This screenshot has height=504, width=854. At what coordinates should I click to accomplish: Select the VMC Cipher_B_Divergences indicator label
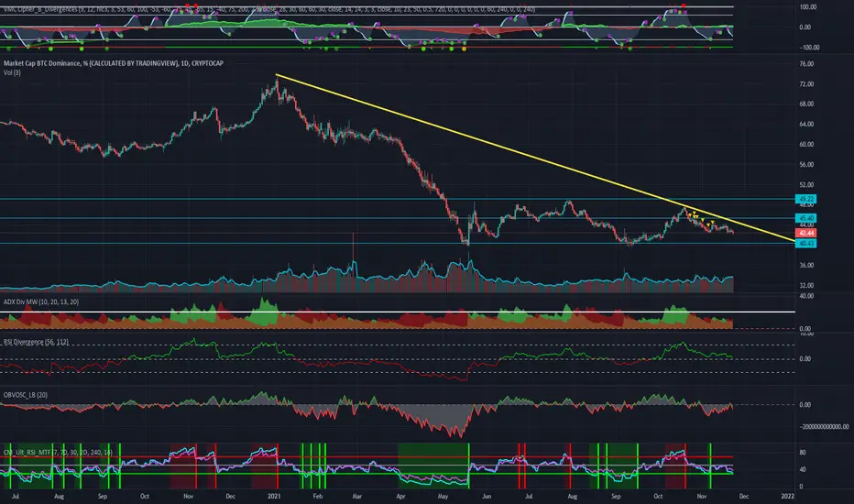click(39, 9)
